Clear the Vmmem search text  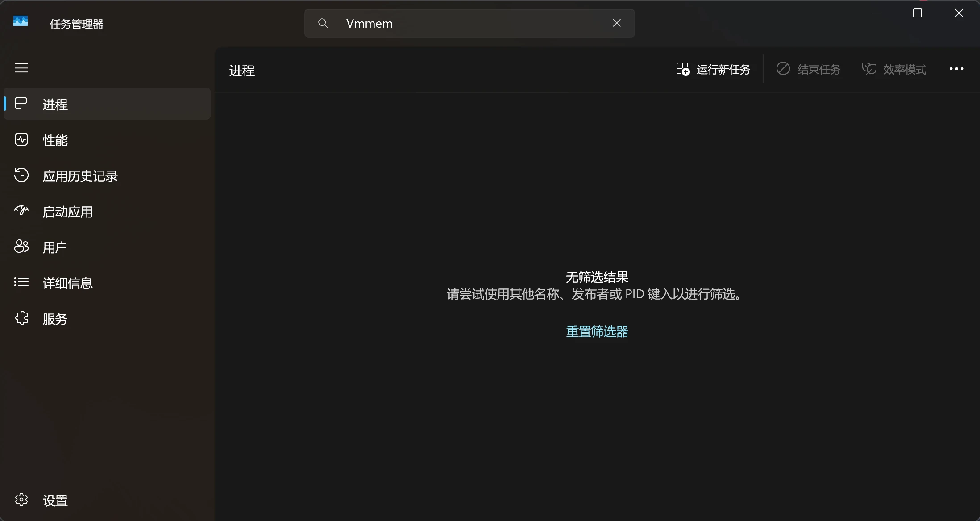coord(617,23)
